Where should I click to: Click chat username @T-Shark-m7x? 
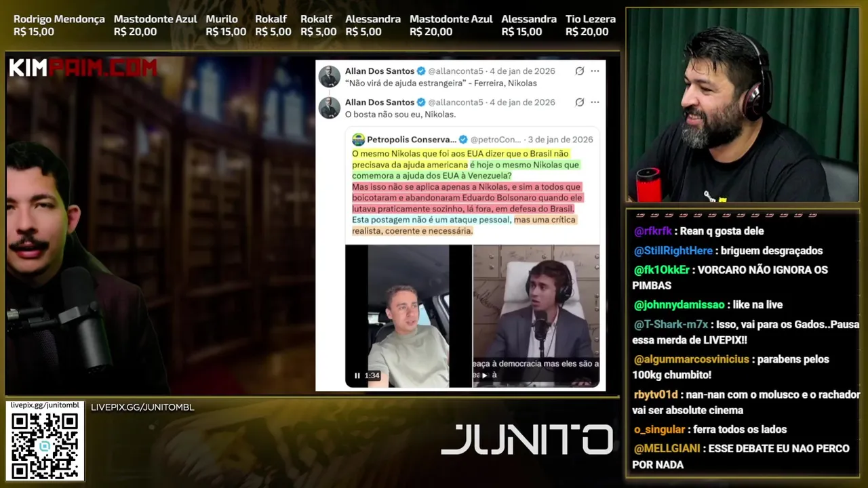671,324
